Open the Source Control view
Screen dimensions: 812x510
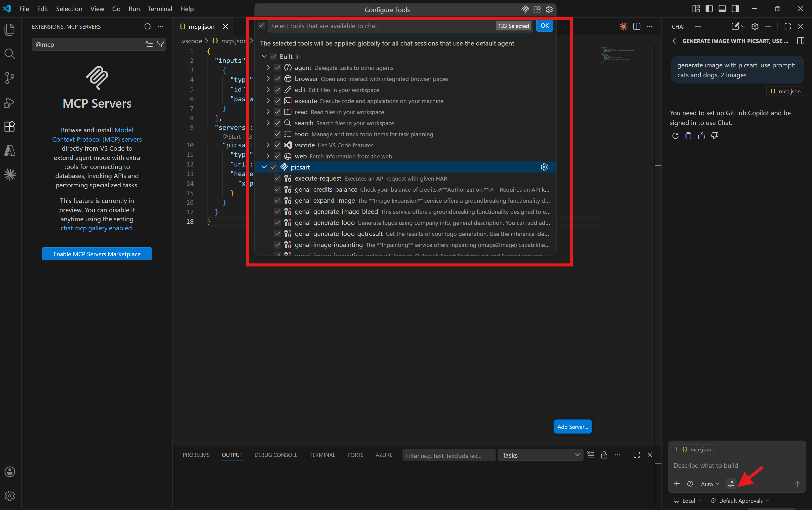(x=10, y=78)
